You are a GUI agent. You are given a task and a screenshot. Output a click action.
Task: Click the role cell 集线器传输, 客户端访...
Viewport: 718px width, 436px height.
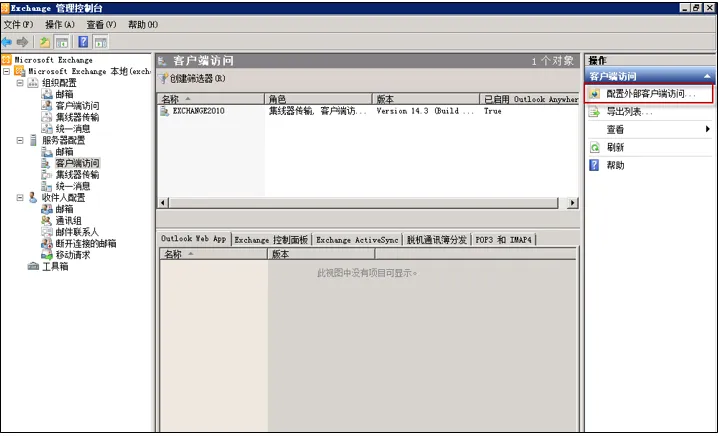point(317,111)
